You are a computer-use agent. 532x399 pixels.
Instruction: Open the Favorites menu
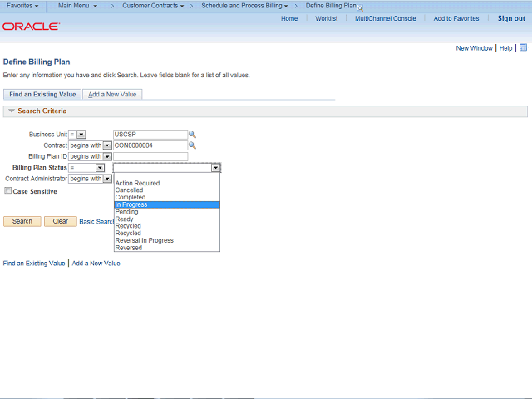pyautogui.click(x=22, y=6)
